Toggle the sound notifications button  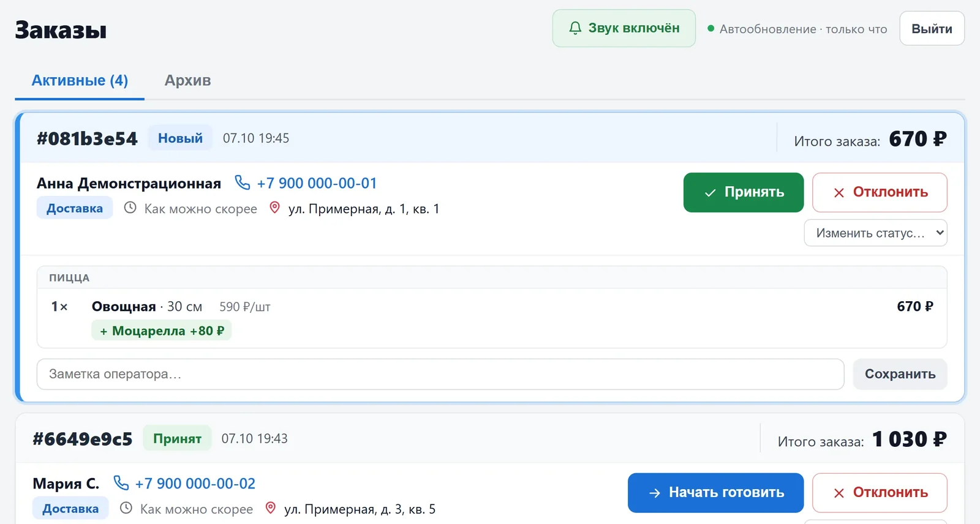point(624,28)
